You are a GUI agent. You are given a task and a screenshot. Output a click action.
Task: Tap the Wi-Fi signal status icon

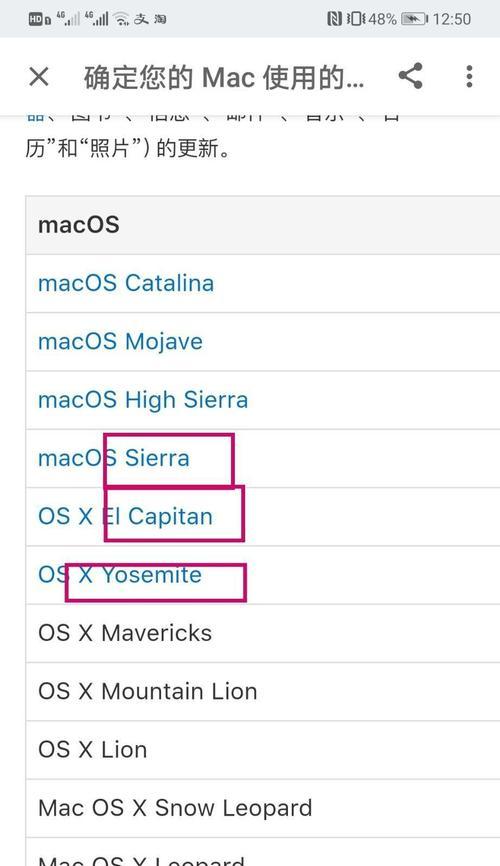pos(121,19)
